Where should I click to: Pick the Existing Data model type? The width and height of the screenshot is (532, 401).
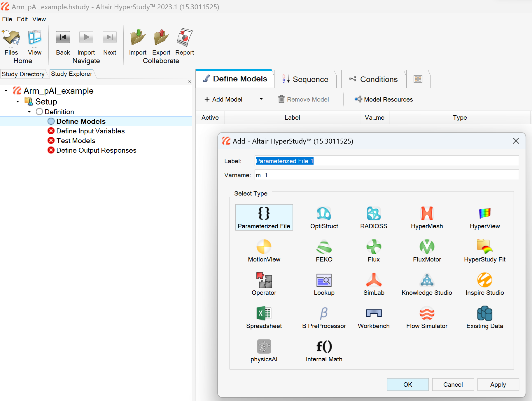pos(485,317)
